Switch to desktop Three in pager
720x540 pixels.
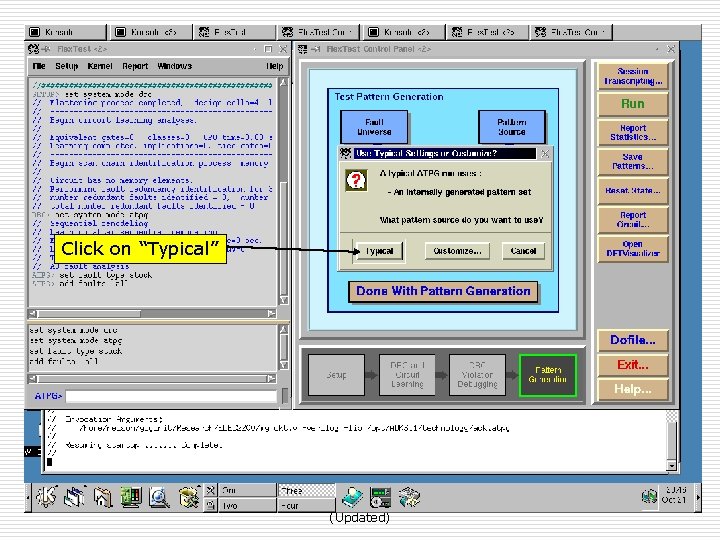(x=306, y=490)
